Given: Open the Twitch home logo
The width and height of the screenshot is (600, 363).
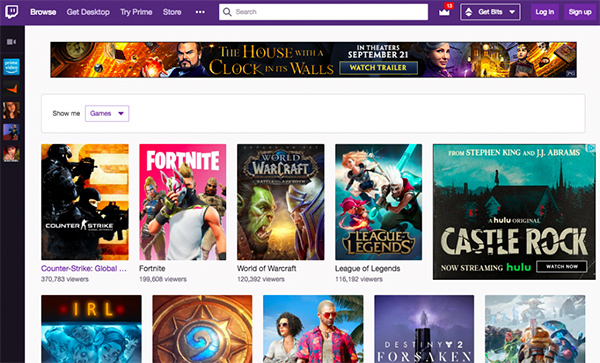Looking at the screenshot, I should 12,12.
